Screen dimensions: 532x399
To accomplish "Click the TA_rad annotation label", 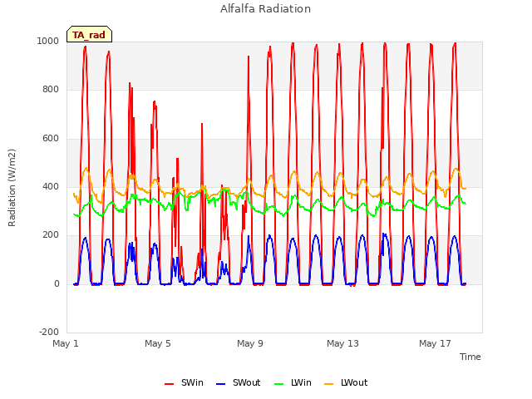I will coord(89,35).
